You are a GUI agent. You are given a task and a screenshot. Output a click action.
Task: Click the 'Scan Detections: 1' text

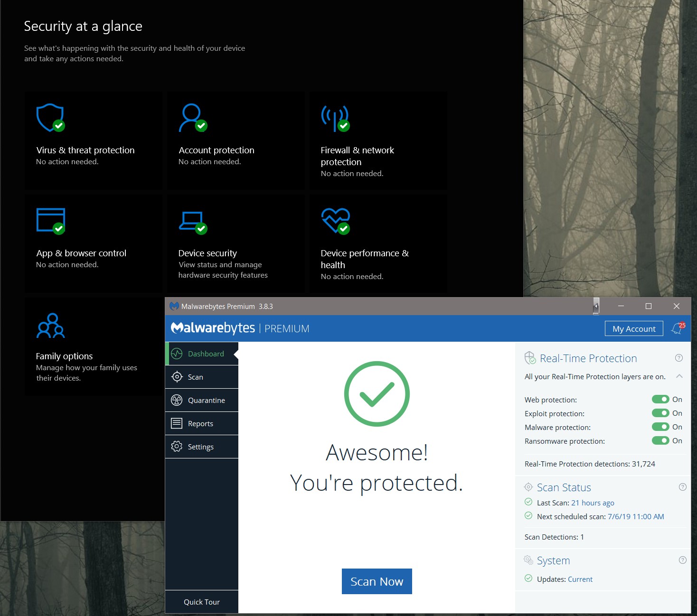coord(554,537)
